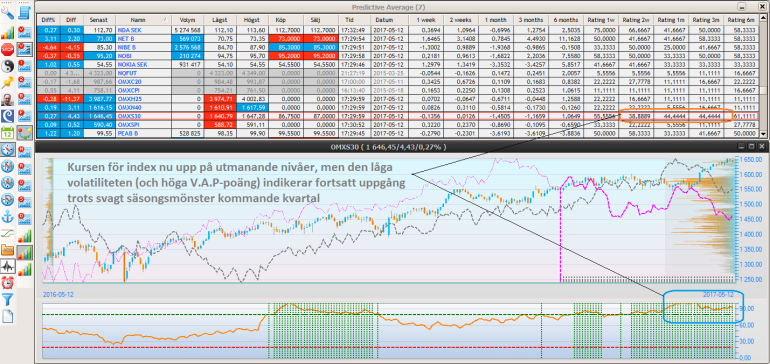Screen dimensions: 770x364
Task: Open the green calendar icon
Action: [7, 133]
